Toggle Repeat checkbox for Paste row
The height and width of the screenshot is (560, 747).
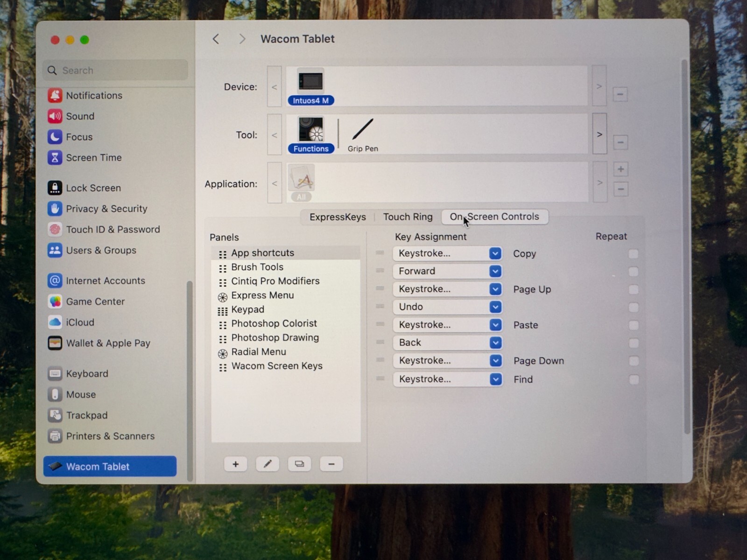tap(634, 325)
